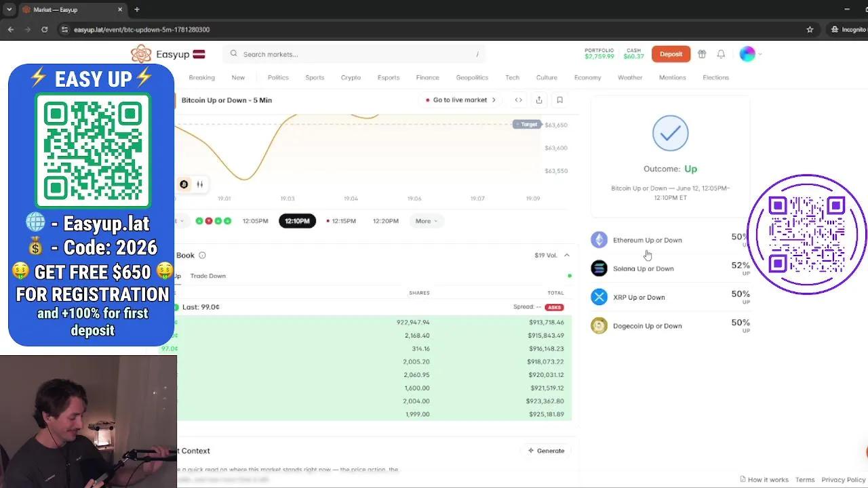This screenshot has width=868, height=488.
Task: Go to live market
Action: point(461,100)
